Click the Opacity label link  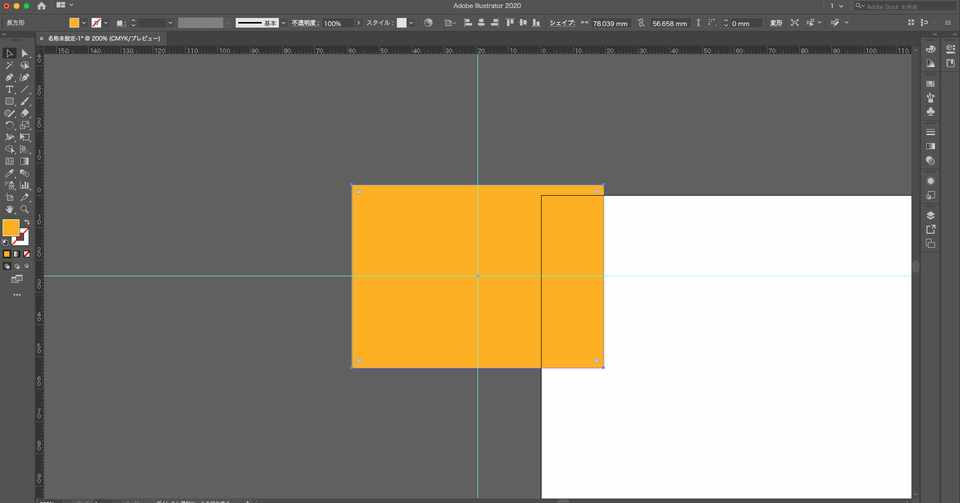[x=305, y=23]
